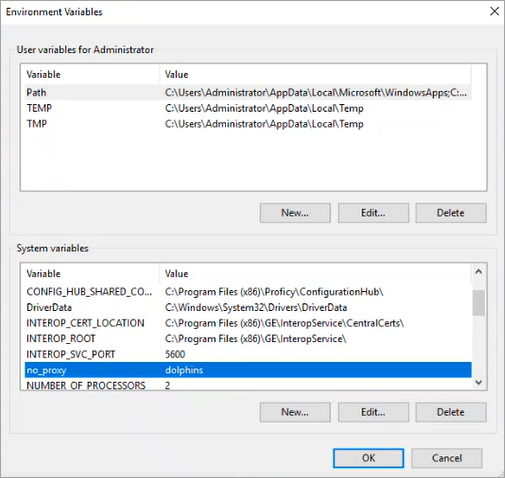Select the INTEROP_CERT_LOCATION variable row
The width and height of the screenshot is (505, 478).
click(248, 323)
